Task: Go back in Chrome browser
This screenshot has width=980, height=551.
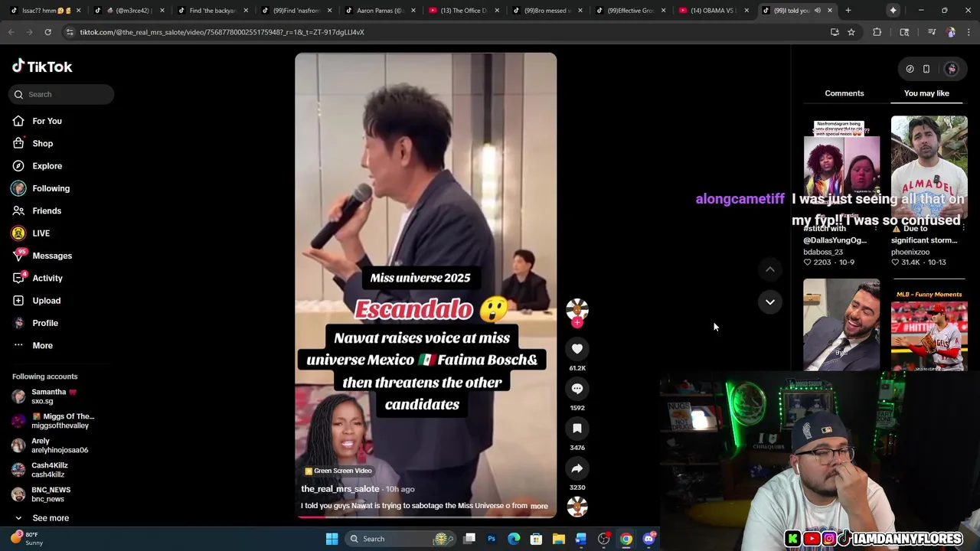Action: 11,32
